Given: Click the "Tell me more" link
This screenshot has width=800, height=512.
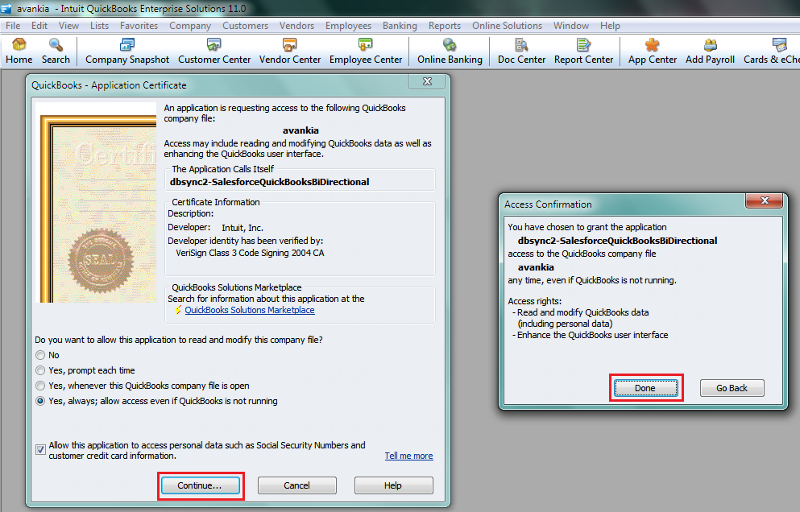Looking at the screenshot, I should pyautogui.click(x=408, y=456).
